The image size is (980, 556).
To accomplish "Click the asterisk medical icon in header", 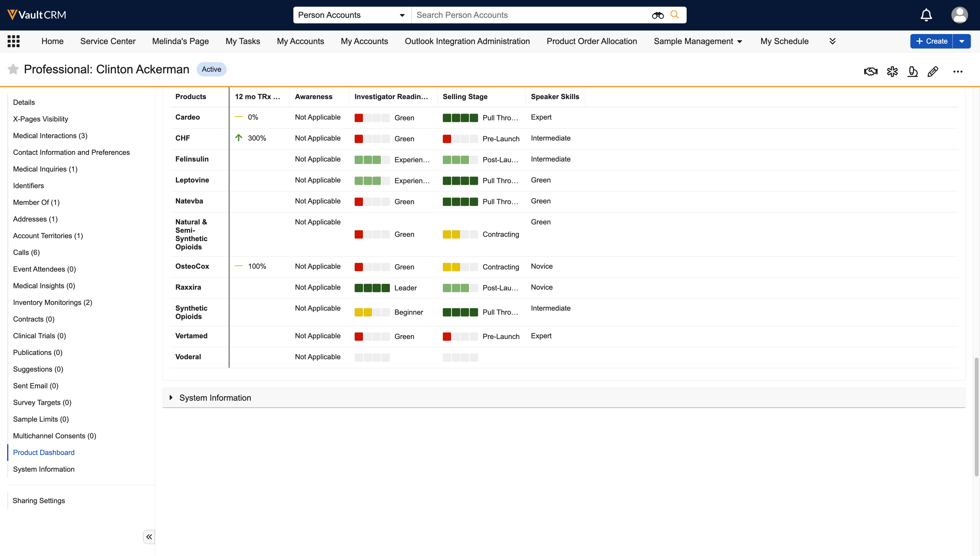I will point(892,71).
